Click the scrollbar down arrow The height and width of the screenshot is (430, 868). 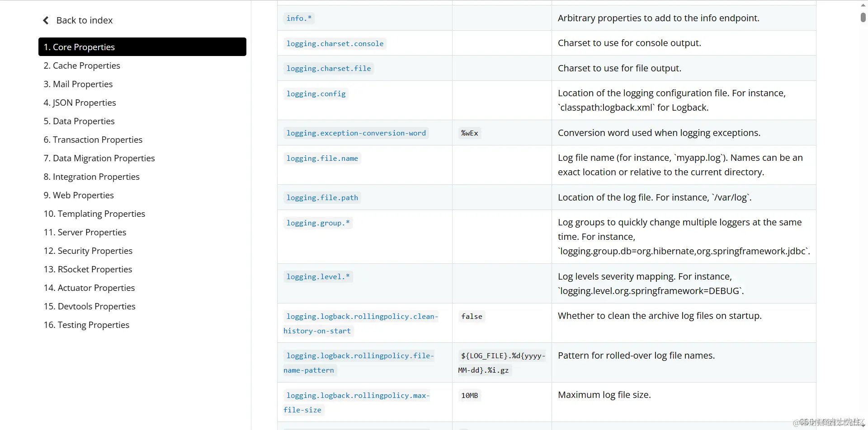click(863, 425)
